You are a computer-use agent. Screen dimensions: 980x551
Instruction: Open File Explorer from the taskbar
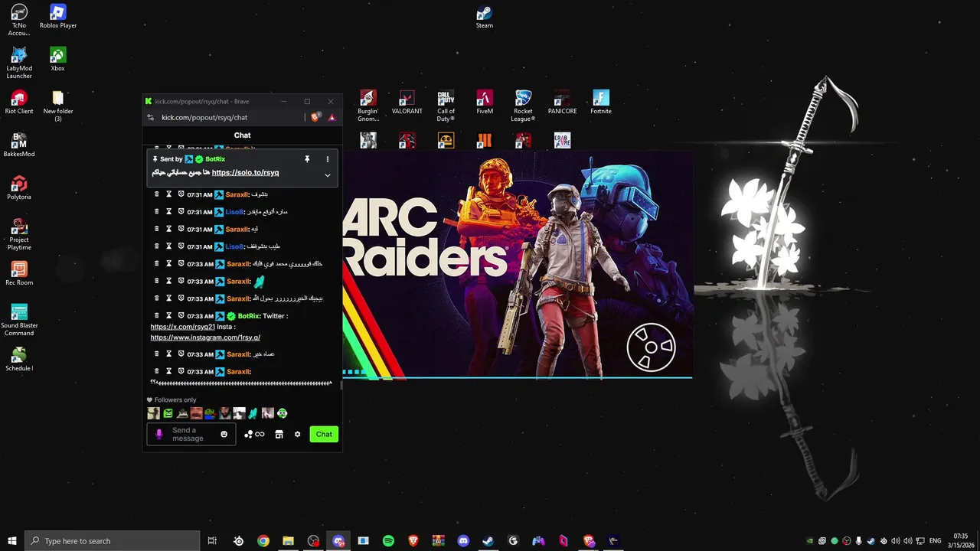(289, 541)
